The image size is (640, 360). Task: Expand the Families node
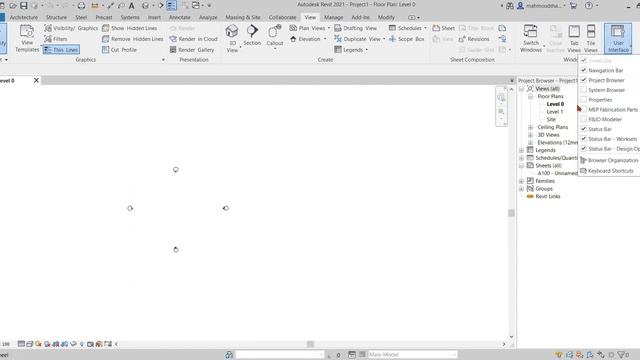[521, 181]
